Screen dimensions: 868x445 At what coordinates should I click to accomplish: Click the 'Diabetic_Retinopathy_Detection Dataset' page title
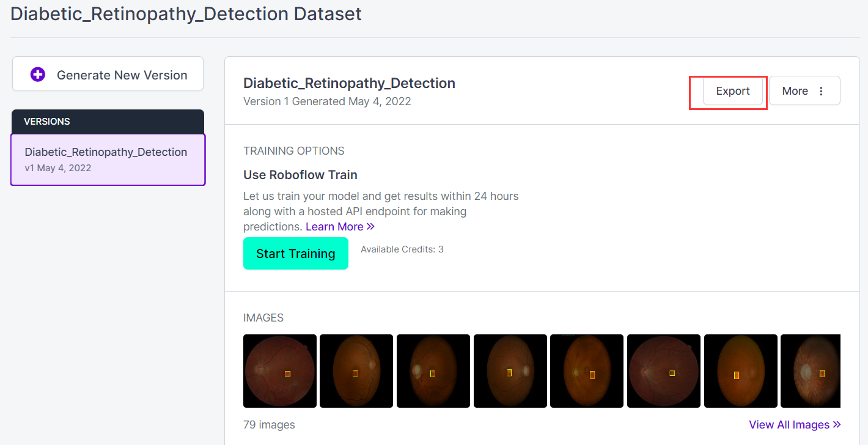click(x=186, y=13)
